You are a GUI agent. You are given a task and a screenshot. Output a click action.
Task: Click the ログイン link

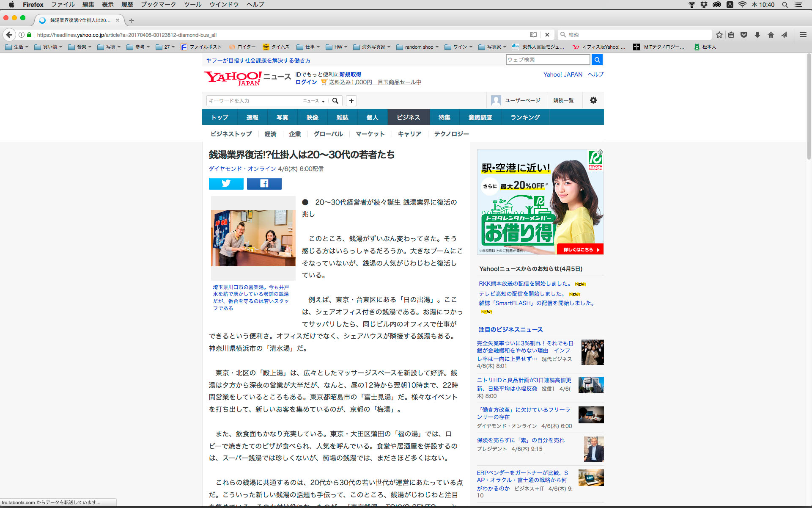[306, 82]
